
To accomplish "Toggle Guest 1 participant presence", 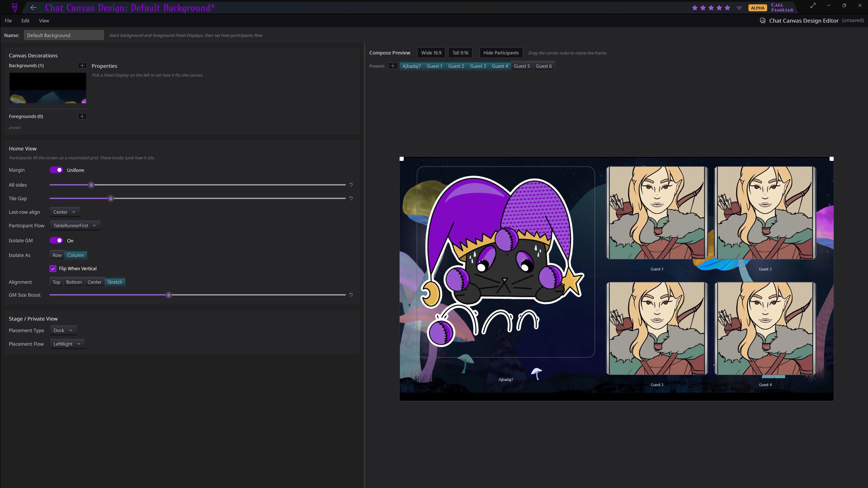I will point(434,66).
